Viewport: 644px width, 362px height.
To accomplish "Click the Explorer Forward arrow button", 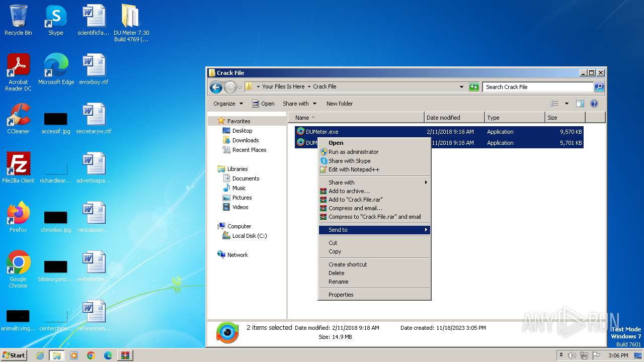I will coord(230,87).
